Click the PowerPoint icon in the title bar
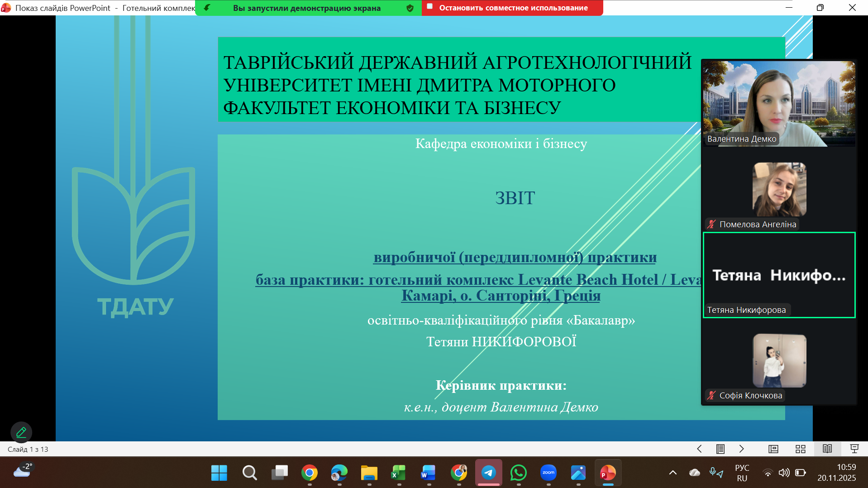Image resolution: width=868 pixels, height=488 pixels. 6,8
